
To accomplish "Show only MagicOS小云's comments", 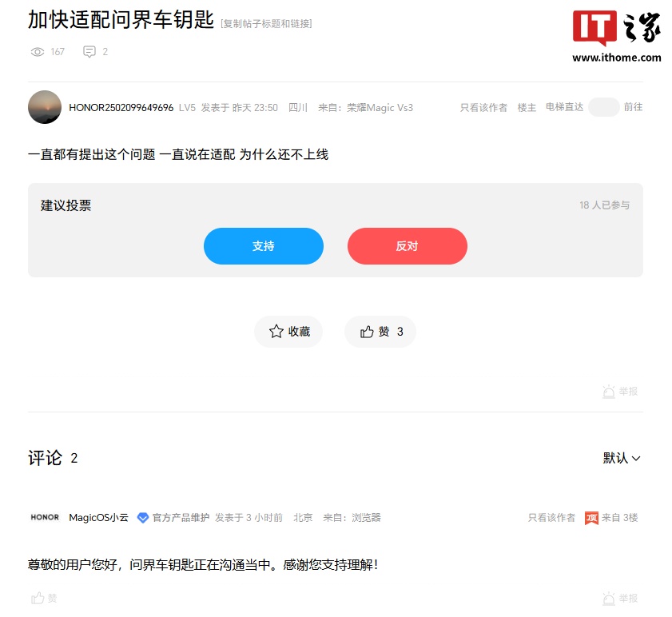I will pyautogui.click(x=551, y=518).
